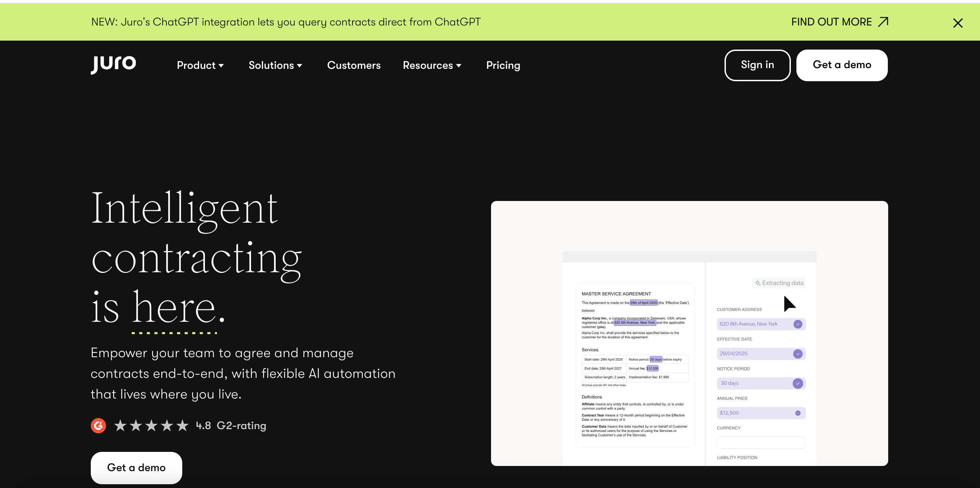Click the red G2 logo badge

98,426
